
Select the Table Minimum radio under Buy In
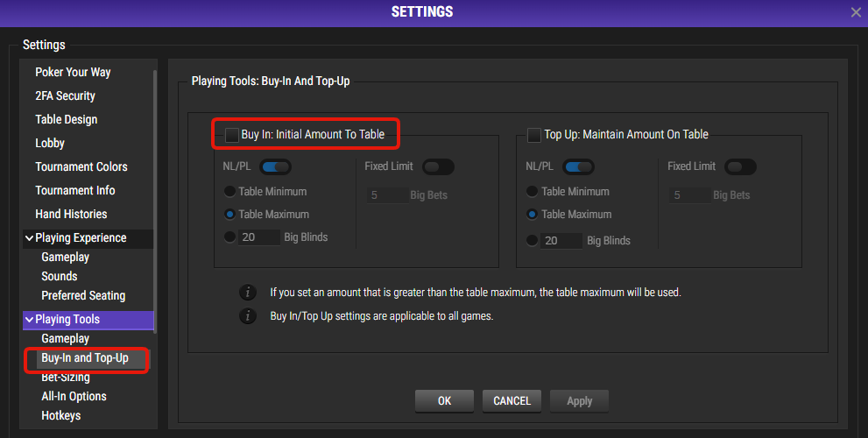(229, 192)
